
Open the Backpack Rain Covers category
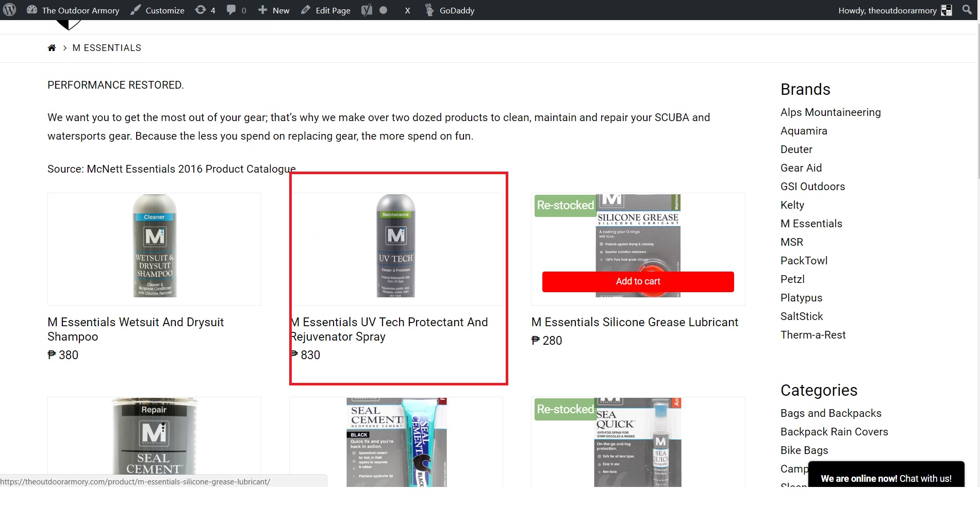click(834, 432)
